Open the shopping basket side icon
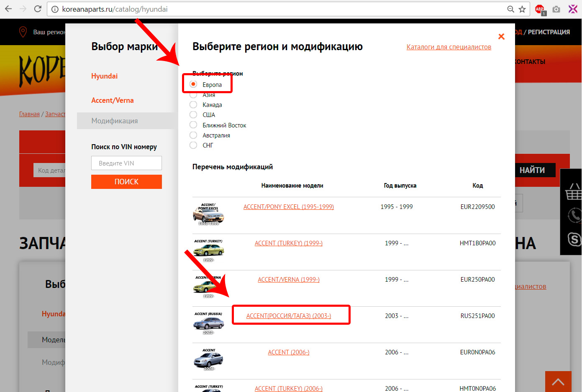This screenshot has height=392, width=582. (x=573, y=192)
